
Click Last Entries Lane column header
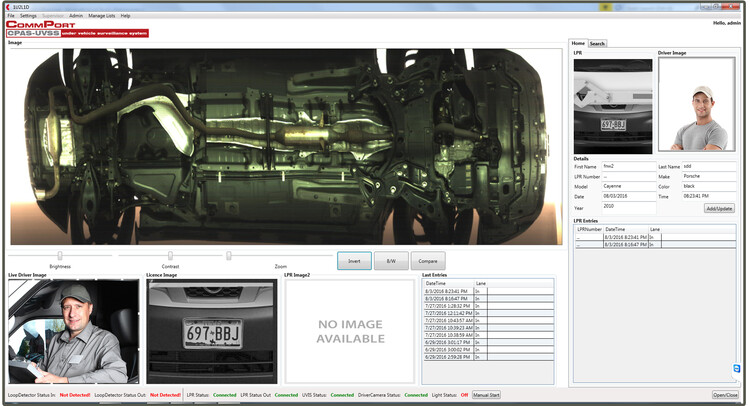(x=481, y=284)
